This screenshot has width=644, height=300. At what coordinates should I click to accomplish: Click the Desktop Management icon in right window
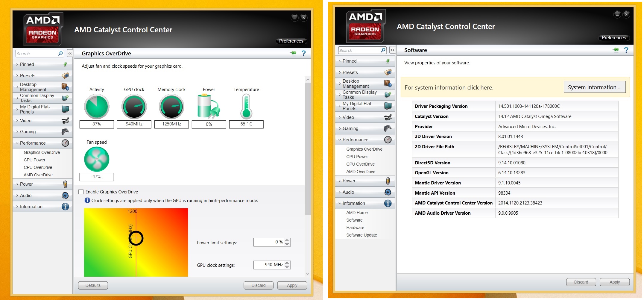pyautogui.click(x=388, y=84)
